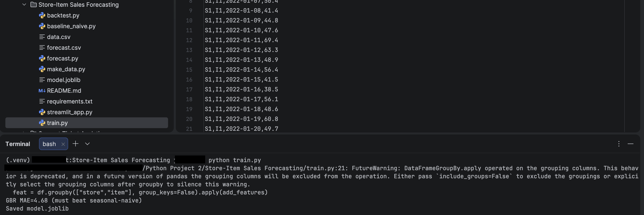The height and width of the screenshot is (215, 644).
Task: Open forecast.py Python icon
Action: coord(42,58)
